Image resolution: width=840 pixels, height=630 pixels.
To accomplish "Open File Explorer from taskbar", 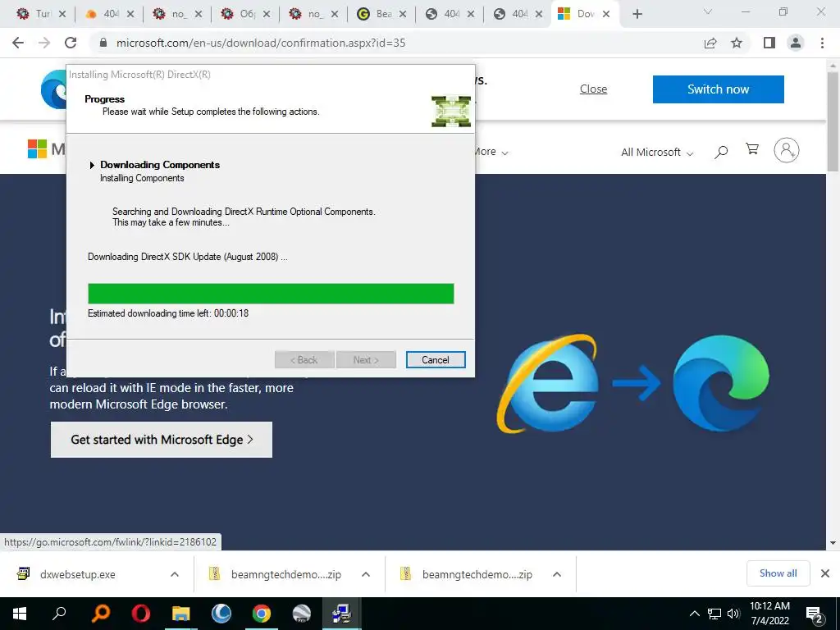I will click(181, 614).
